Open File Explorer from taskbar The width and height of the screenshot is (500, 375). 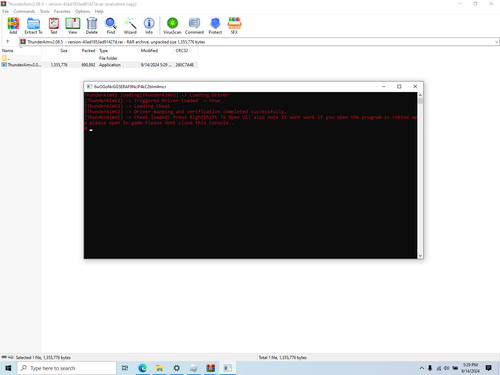[160, 368]
